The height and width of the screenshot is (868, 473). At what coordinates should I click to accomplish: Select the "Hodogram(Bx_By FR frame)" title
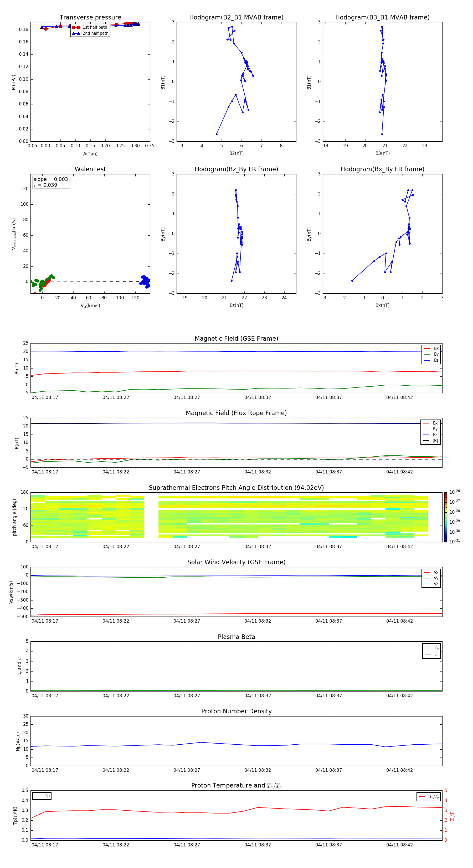[382, 169]
